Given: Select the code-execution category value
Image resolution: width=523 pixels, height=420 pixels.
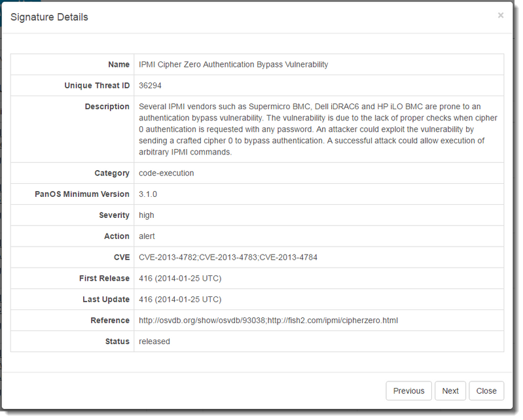Looking at the screenshot, I should [166, 173].
